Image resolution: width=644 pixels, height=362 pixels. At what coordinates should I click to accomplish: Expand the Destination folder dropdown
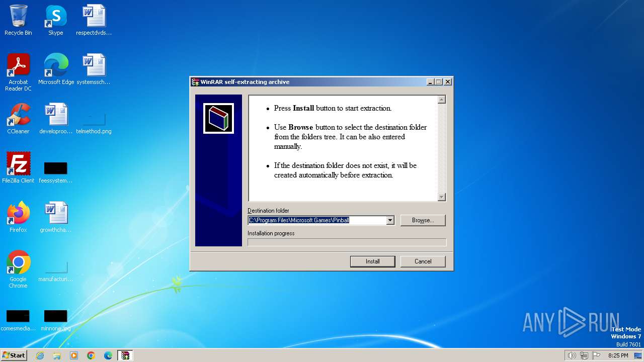click(390, 220)
